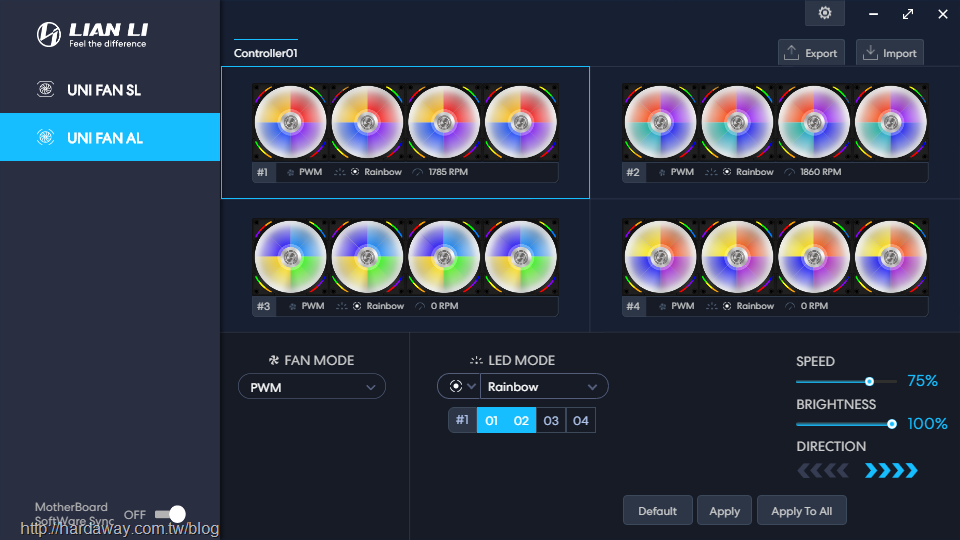Toggle fan 02 in LED selection

[521, 421]
